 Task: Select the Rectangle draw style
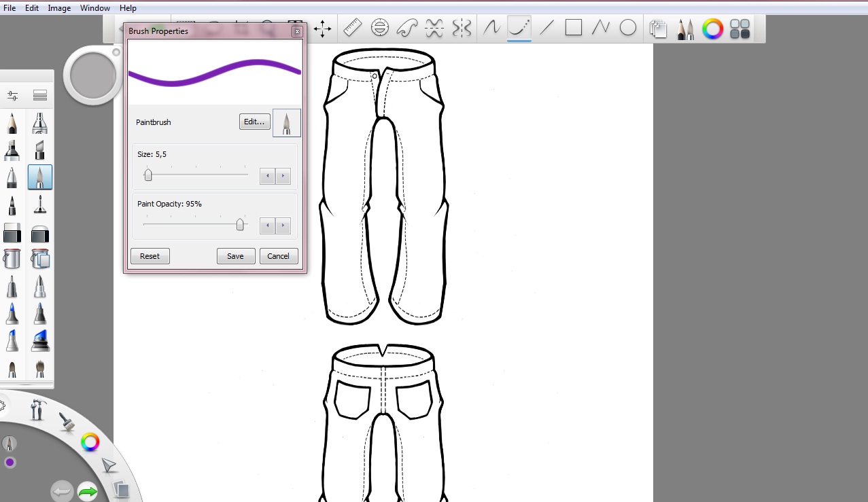pyautogui.click(x=574, y=28)
